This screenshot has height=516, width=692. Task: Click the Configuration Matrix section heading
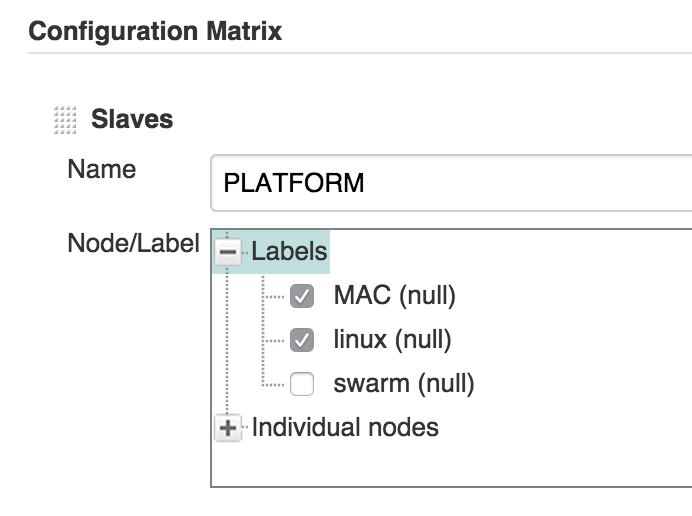(x=155, y=32)
